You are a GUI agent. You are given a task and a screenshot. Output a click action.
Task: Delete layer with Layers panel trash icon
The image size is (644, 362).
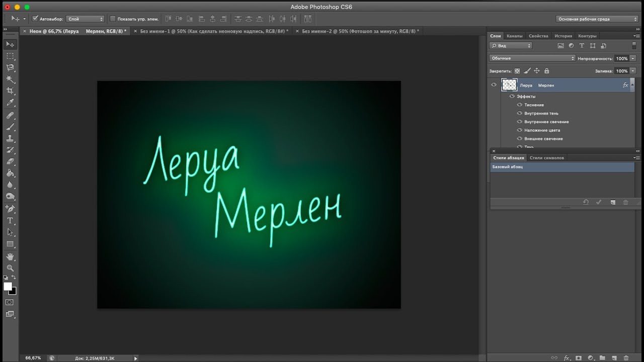(626, 358)
